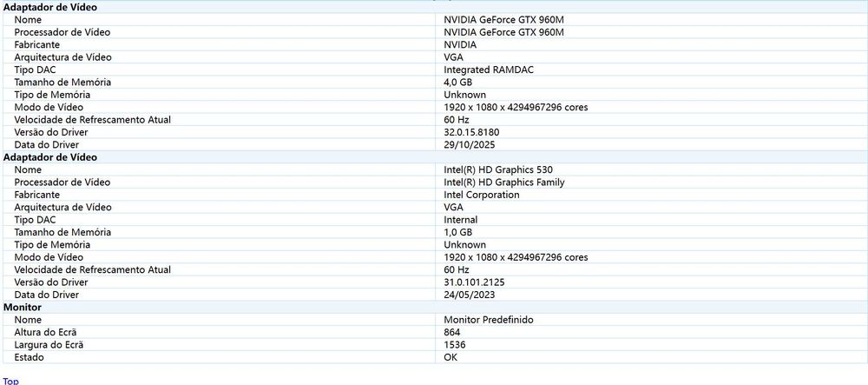Select "Tamanho de Memória" label beside 1,0 GB
The width and height of the screenshot is (868, 385).
click(62, 232)
